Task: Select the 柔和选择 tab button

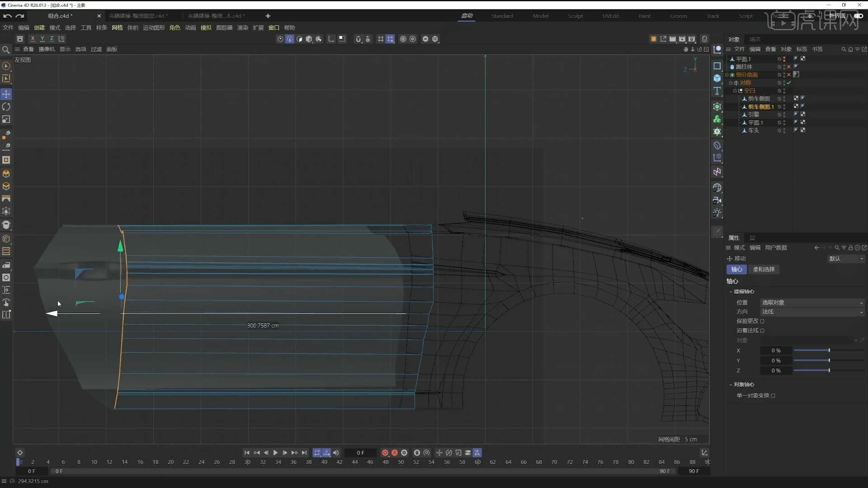Action: [x=764, y=269]
